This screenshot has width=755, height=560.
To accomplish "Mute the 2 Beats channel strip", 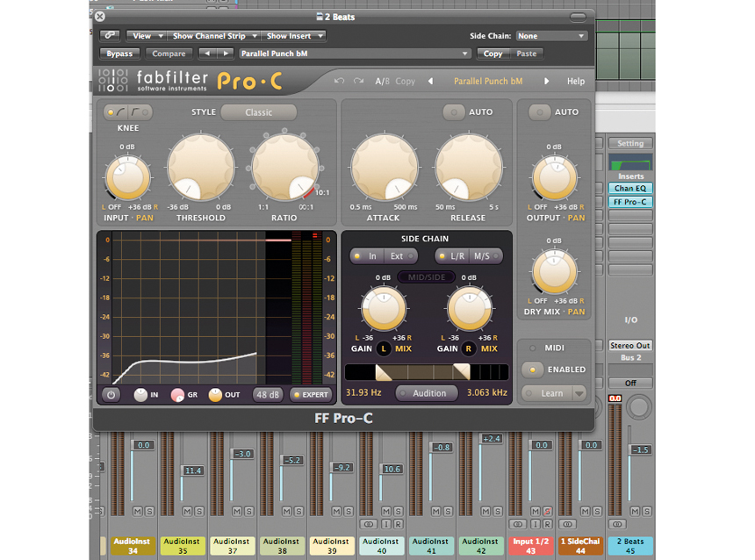I will (635, 512).
